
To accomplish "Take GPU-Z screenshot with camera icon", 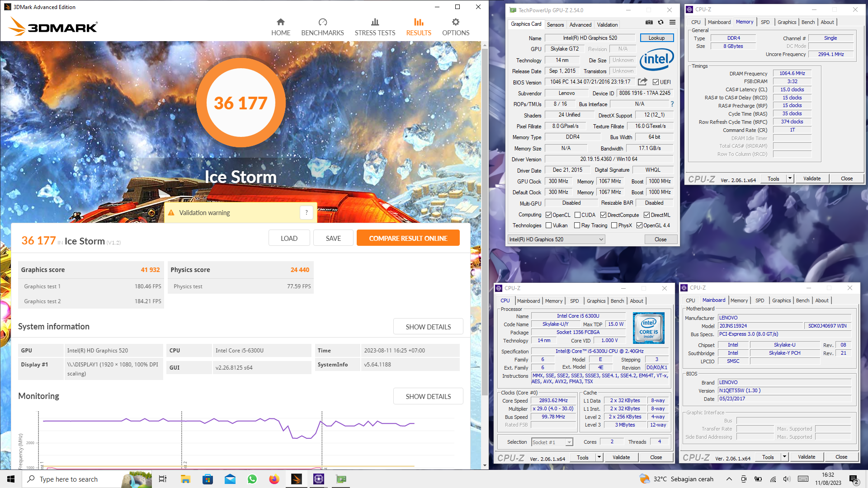I will tap(649, 22).
